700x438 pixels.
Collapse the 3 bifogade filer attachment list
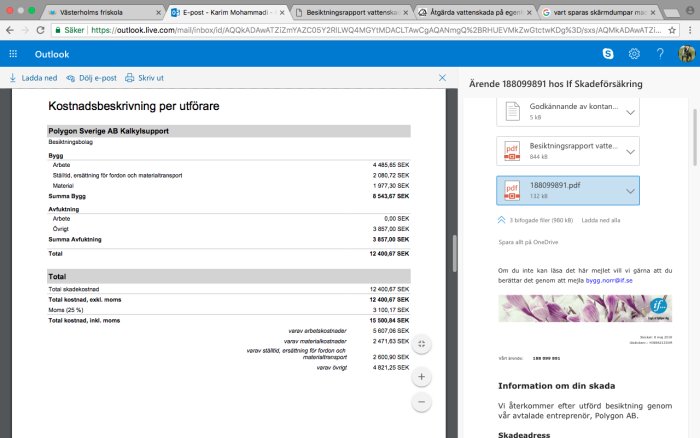(501, 220)
